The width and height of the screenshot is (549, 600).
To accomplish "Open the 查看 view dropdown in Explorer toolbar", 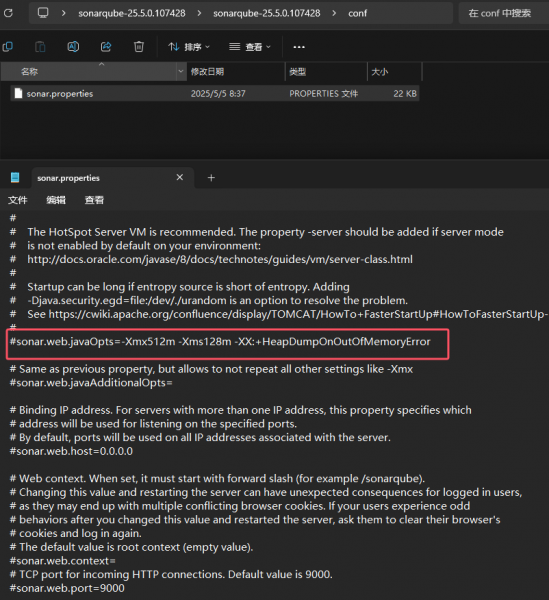I will (x=250, y=47).
